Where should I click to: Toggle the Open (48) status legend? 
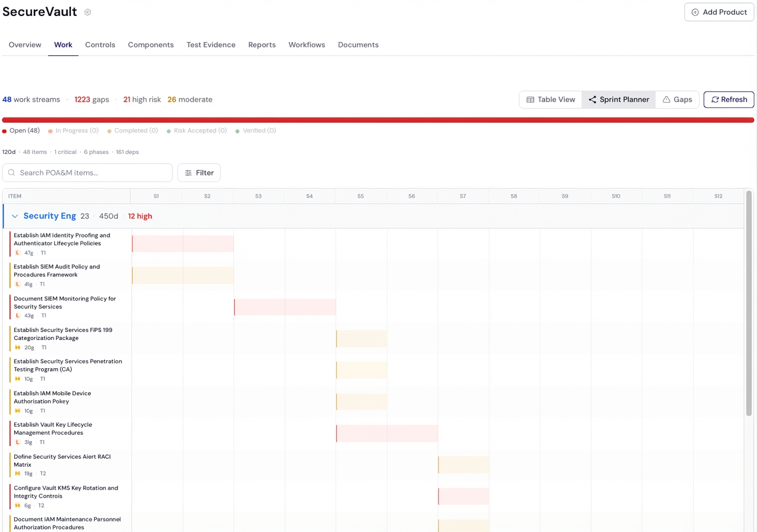tap(21, 131)
